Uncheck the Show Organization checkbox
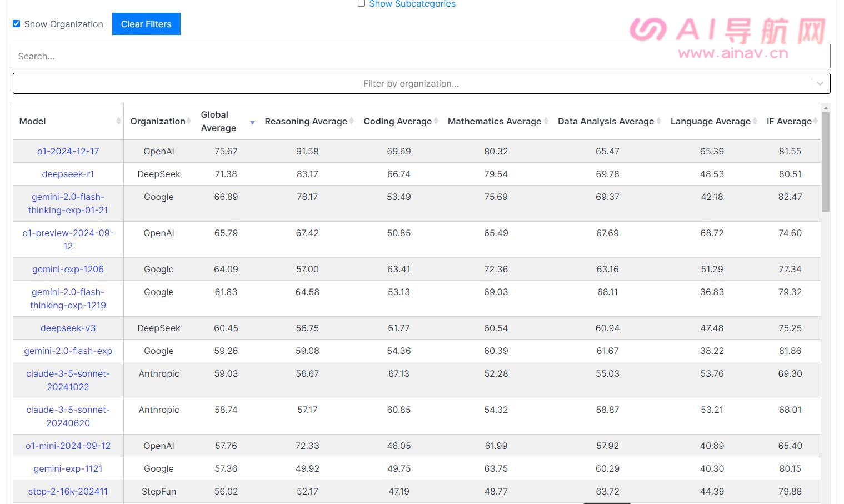844x504 pixels. (17, 23)
